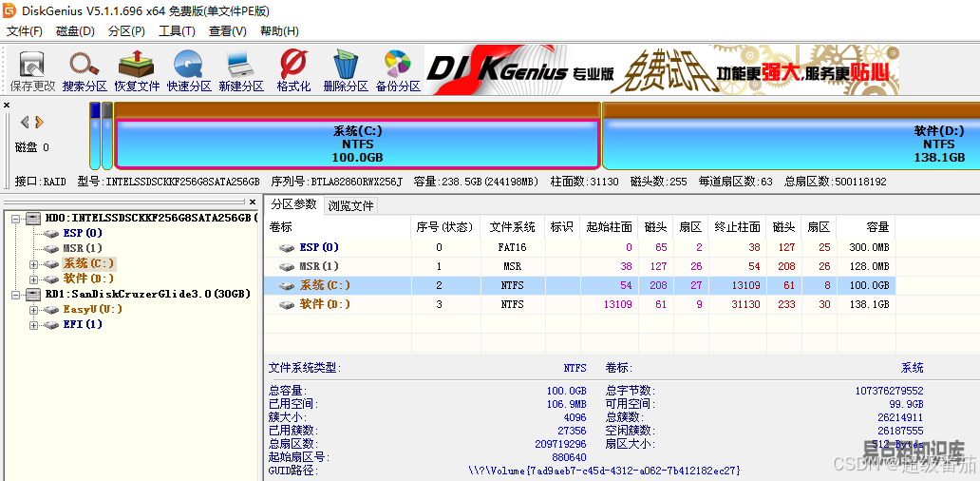Viewport: 980px width, 481px height.
Task: Collapse the RD1 SanDiskCruzerGlide3.0 disk node
Action: (x=15, y=294)
